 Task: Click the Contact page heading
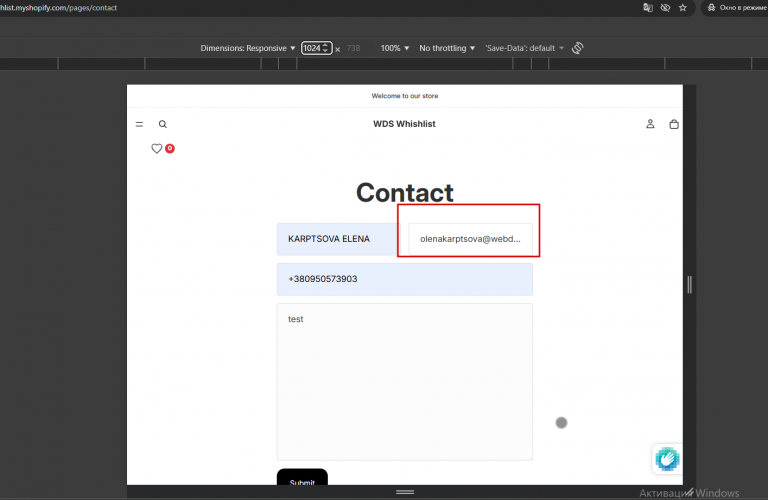point(405,192)
